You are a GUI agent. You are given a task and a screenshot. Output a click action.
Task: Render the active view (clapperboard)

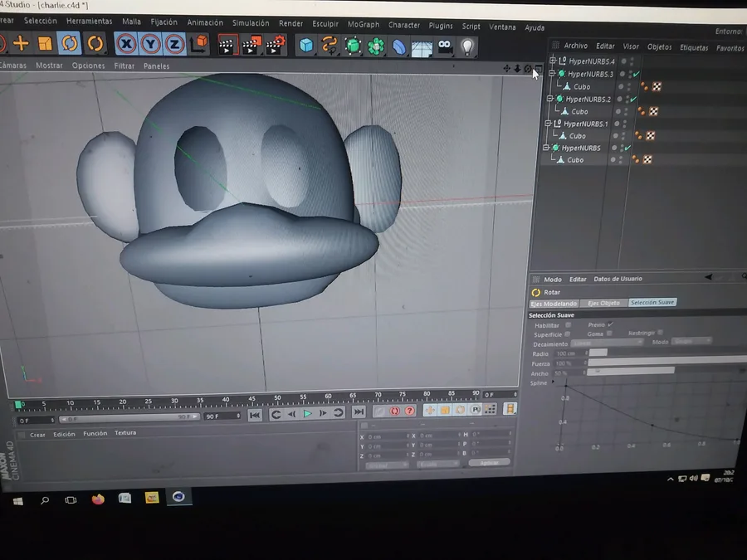(x=227, y=46)
